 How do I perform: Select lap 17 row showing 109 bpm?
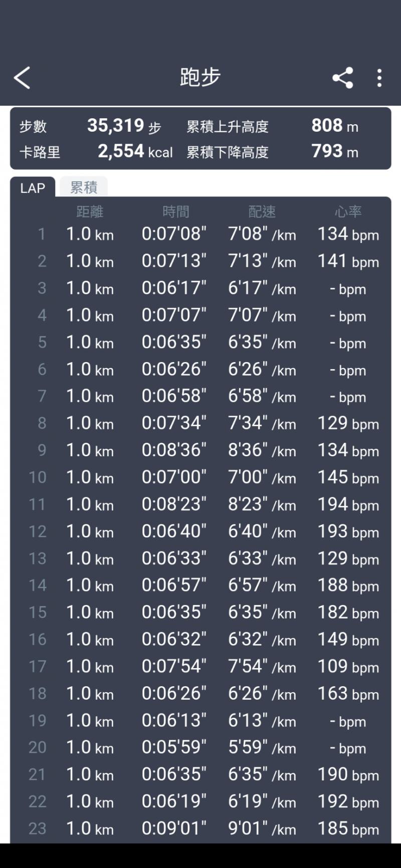coord(200,667)
